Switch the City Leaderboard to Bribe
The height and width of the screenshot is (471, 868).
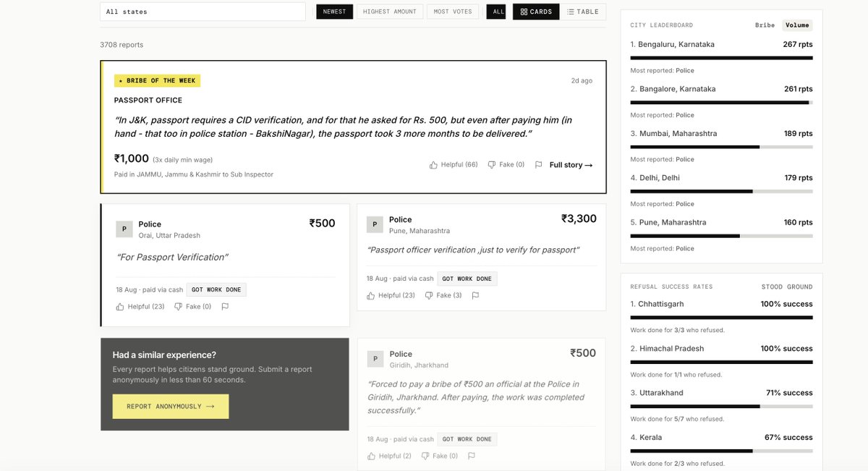765,25
